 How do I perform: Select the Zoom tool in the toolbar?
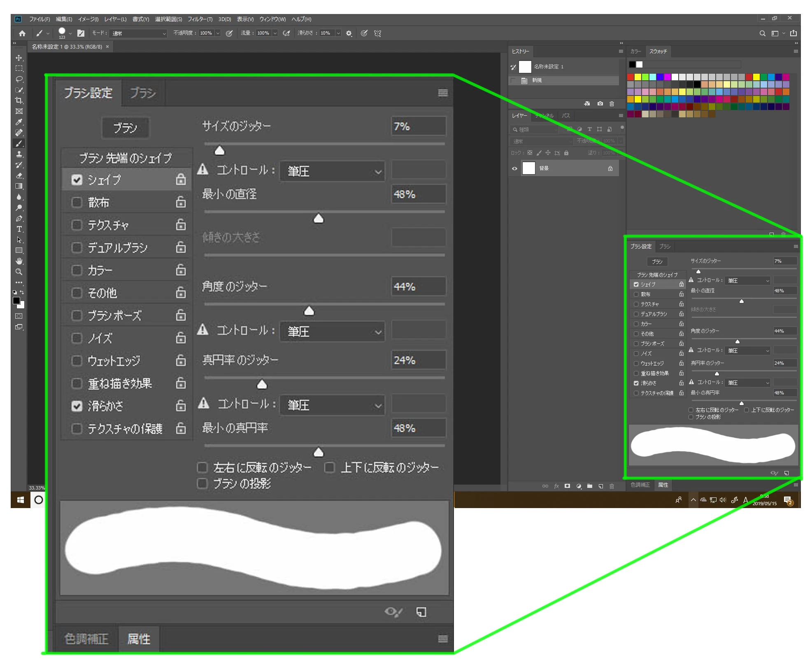click(x=19, y=272)
